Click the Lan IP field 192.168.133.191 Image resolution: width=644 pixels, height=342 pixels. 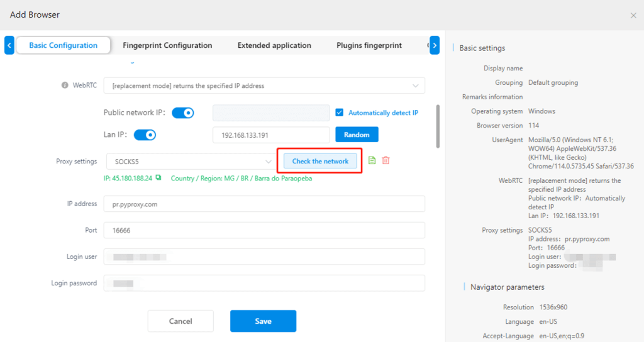pyautogui.click(x=271, y=135)
